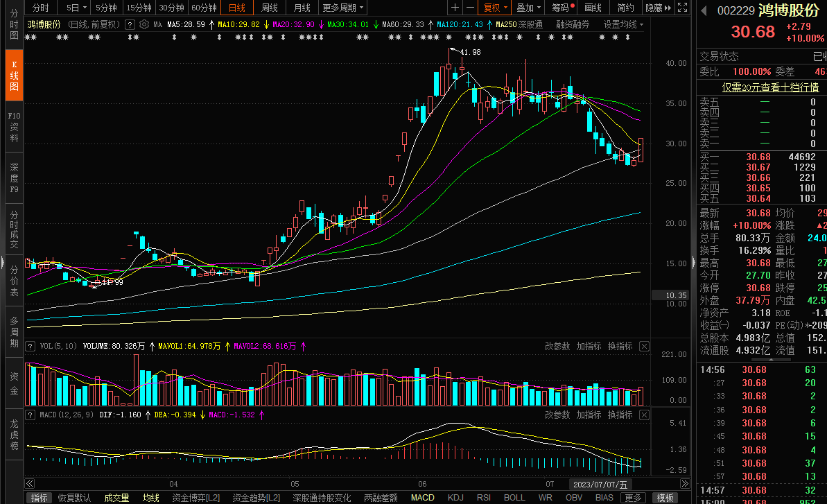Open 龙虎榜 in left sidebar
Screen dimensions: 827x504
(x=14, y=435)
